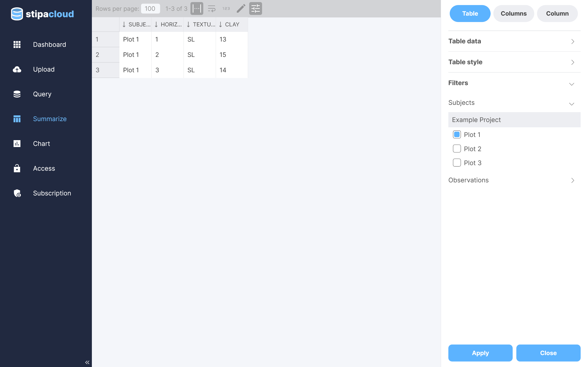Click the pencil edit icon
Screen dimensions: 588x367
[x=241, y=9]
